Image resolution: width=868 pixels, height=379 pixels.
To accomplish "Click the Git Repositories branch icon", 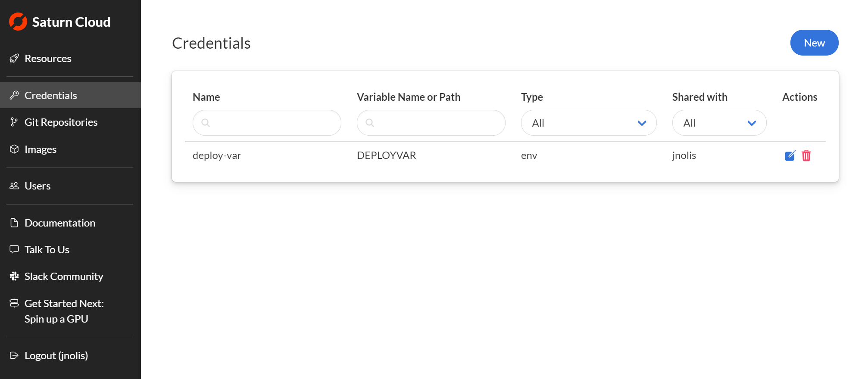I will click(x=14, y=122).
